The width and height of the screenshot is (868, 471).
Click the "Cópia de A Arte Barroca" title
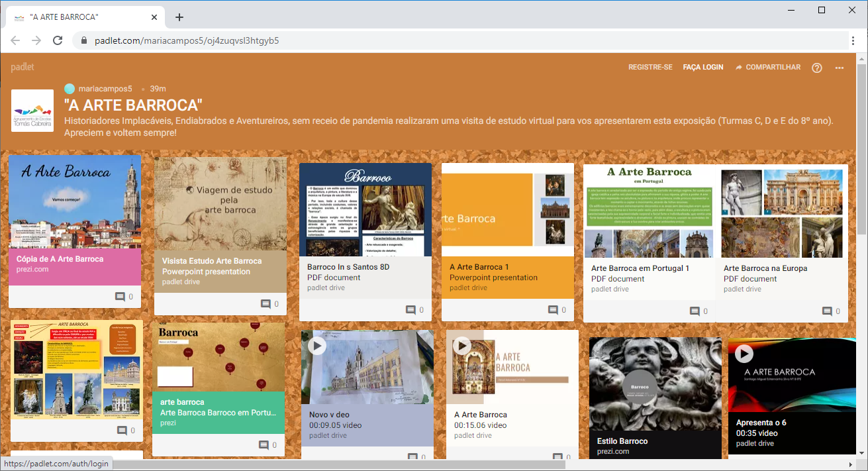pos(60,259)
